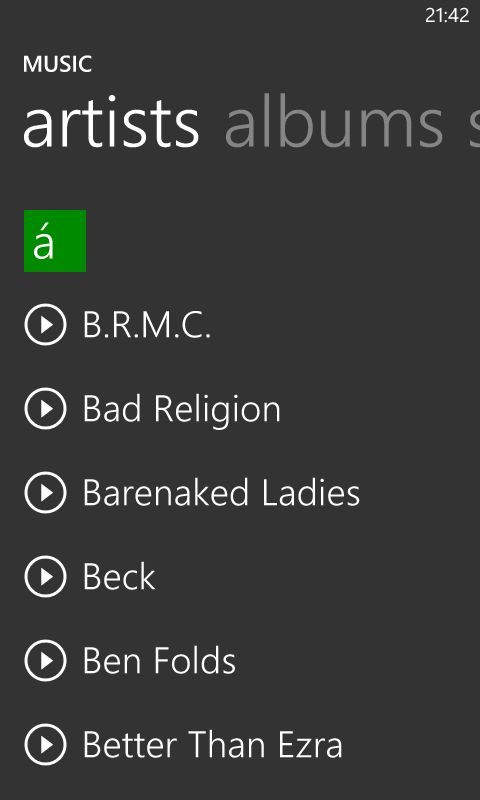Viewport: 480px width, 800px height.
Task: Play all songs by B.R.M.C.
Action: click(x=45, y=324)
